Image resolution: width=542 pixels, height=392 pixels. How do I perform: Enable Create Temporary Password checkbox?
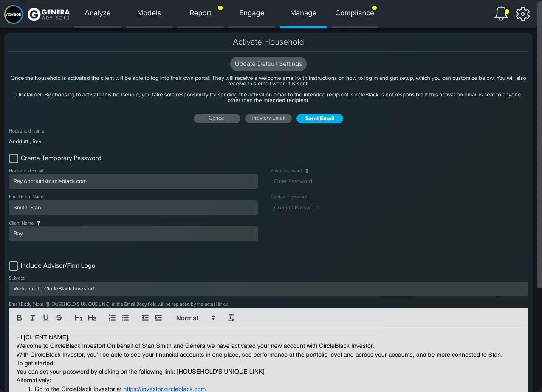point(14,158)
